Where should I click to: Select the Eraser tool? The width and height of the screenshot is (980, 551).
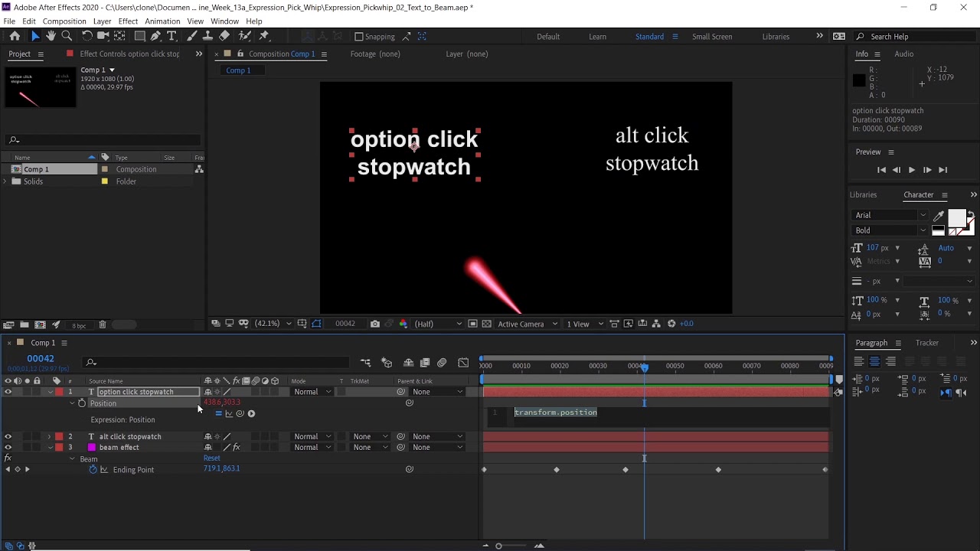coord(224,36)
